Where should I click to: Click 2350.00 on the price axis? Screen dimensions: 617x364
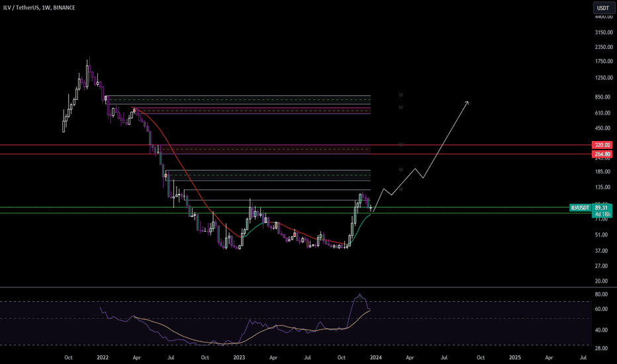click(x=604, y=47)
